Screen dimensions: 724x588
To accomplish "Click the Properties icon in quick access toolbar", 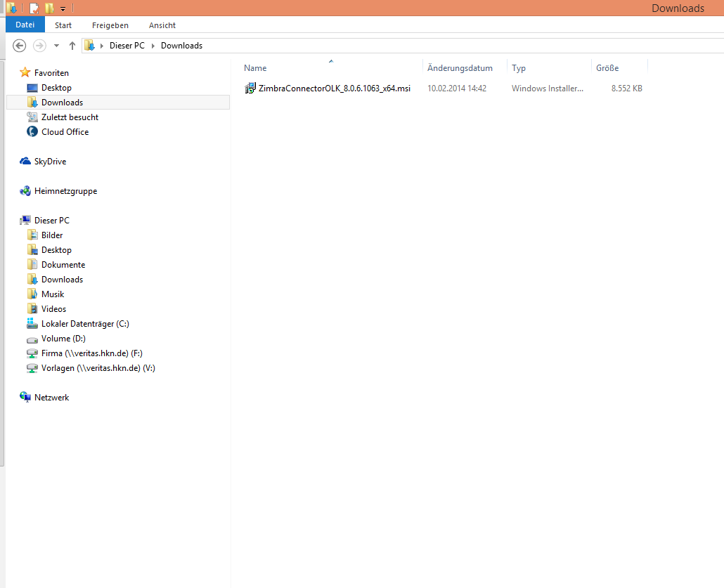I will point(34,8).
